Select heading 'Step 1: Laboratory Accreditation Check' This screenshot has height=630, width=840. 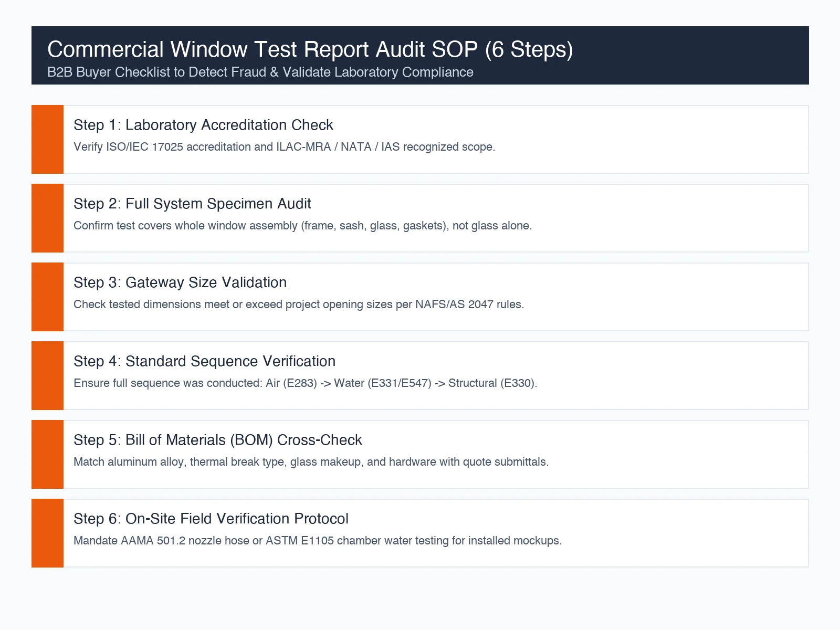click(x=203, y=125)
